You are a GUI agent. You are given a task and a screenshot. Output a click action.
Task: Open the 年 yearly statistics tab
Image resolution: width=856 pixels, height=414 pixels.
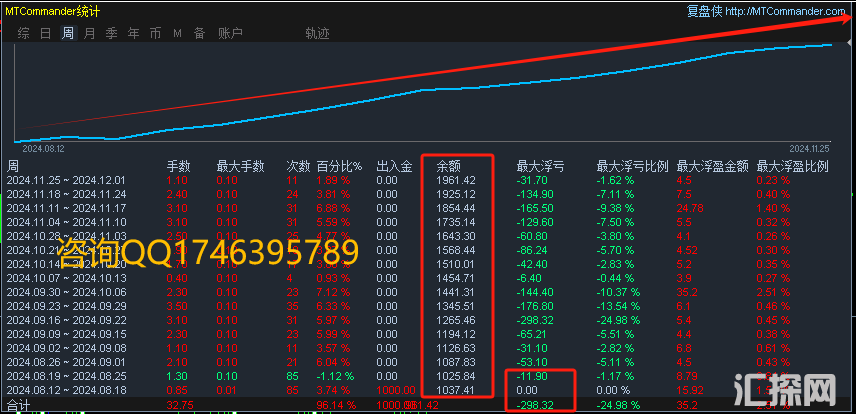click(x=134, y=33)
